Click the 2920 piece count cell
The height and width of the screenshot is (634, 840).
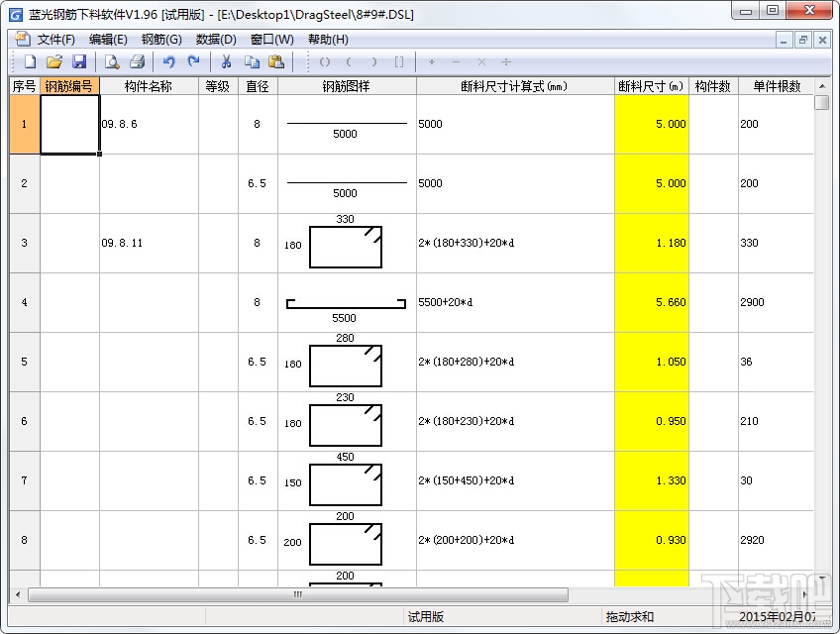point(776,540)
